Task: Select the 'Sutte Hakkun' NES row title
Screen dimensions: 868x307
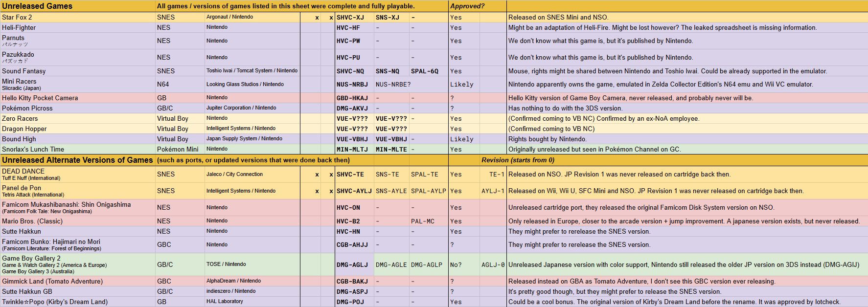Action: click(78, 231)
